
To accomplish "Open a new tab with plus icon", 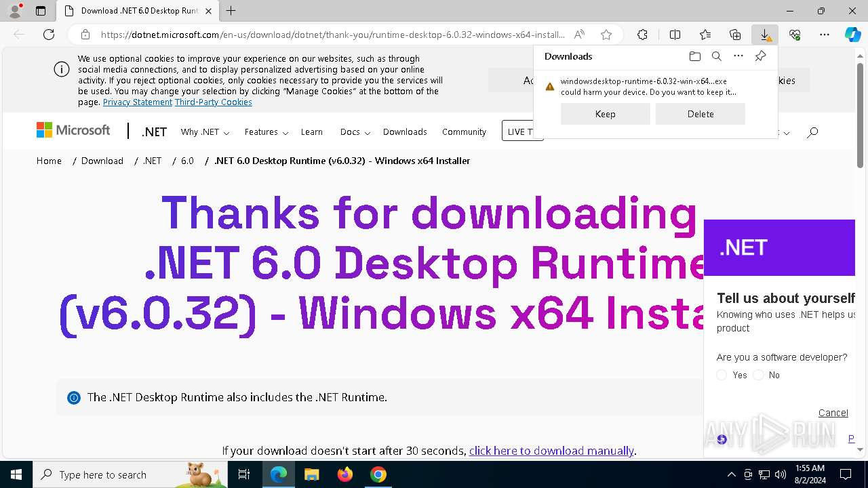I will click(231, 11).
